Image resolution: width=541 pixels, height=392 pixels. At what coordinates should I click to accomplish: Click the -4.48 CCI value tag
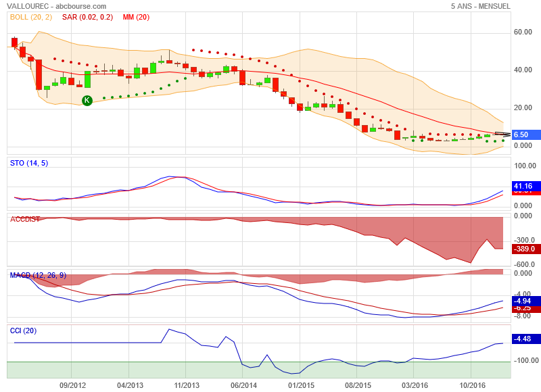[526, 339]
